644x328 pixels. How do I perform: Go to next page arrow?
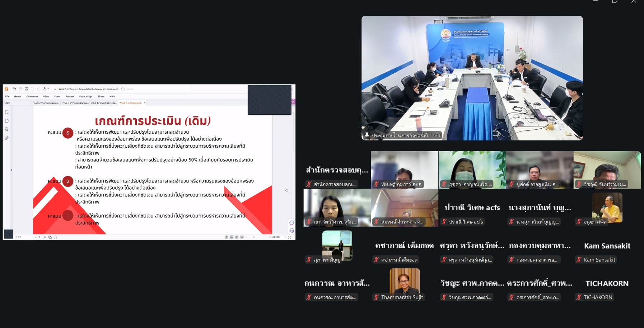pos(39,237)
